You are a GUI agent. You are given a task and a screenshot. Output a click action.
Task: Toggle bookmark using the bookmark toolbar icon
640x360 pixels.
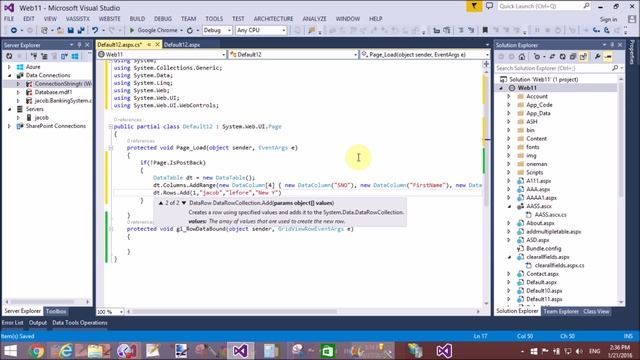[x=485, y=30]
